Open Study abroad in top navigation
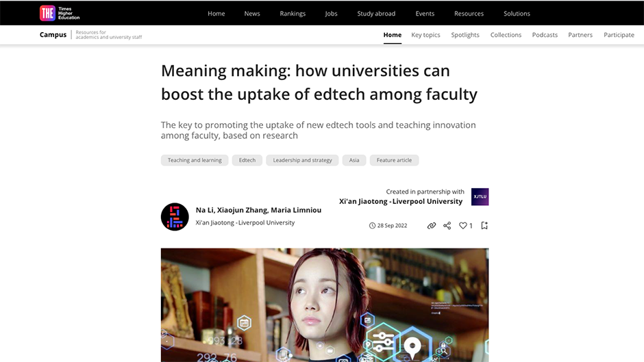This screenshot has height=362, width=644. point(376,14)
